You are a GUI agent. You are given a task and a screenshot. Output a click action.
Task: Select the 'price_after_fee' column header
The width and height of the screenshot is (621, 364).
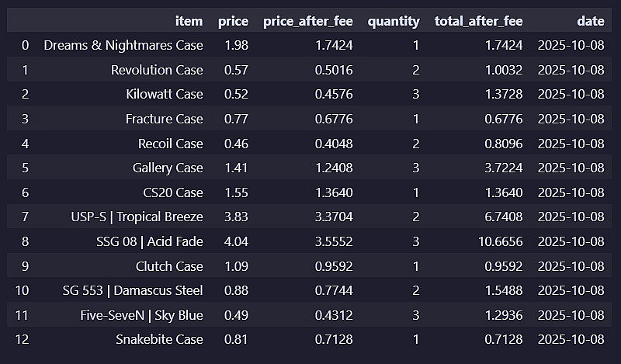308,21
